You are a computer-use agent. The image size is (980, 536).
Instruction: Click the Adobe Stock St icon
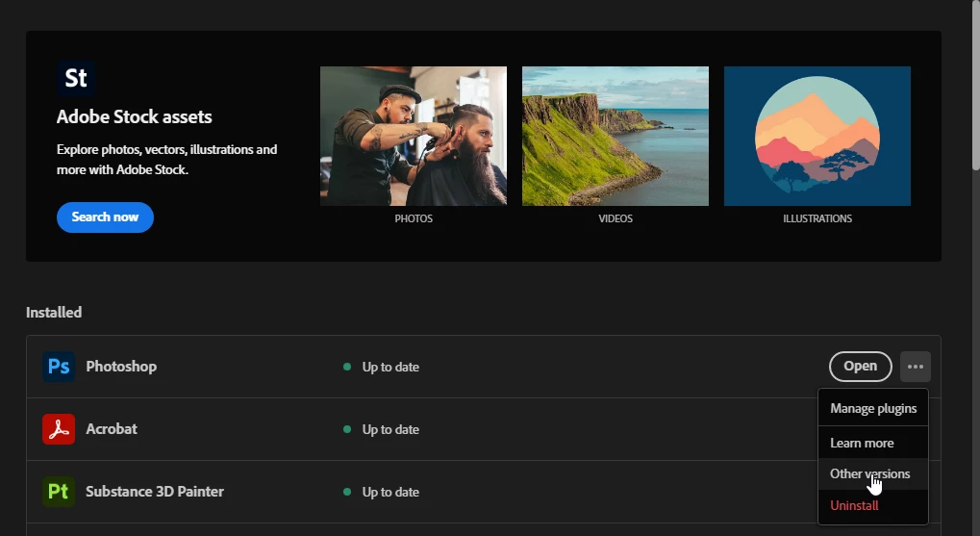[x=76, y=78]
